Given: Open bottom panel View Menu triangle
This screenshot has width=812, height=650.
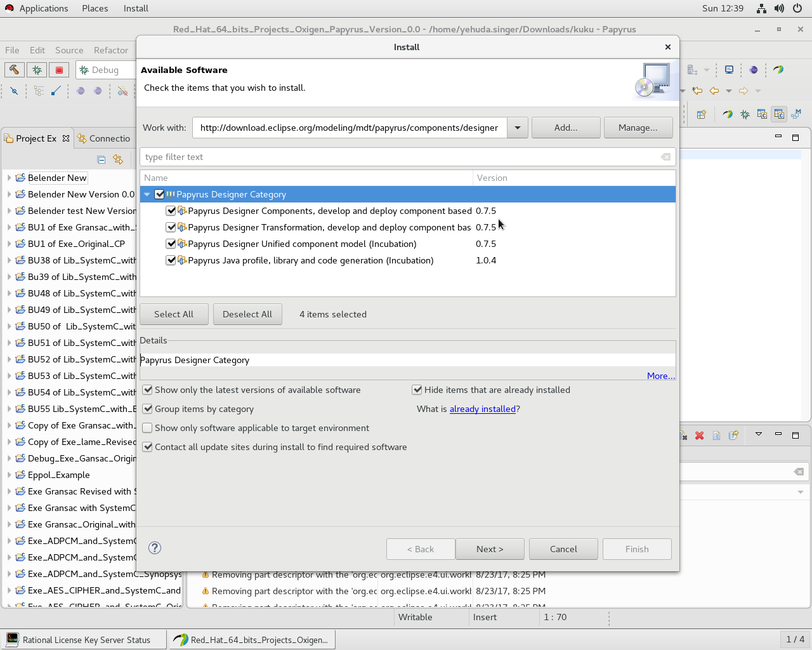Looking at the screenshot, I should (758, 435).
